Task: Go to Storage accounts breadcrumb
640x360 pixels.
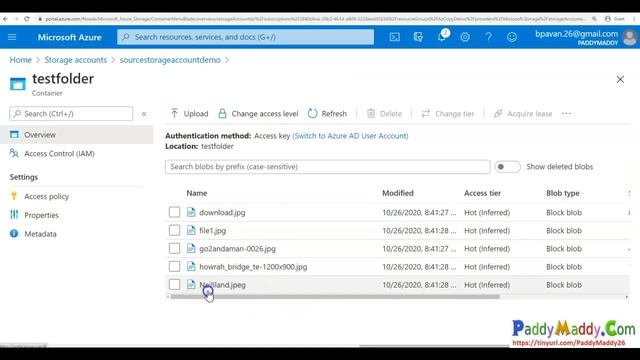Action: [76, 60]
